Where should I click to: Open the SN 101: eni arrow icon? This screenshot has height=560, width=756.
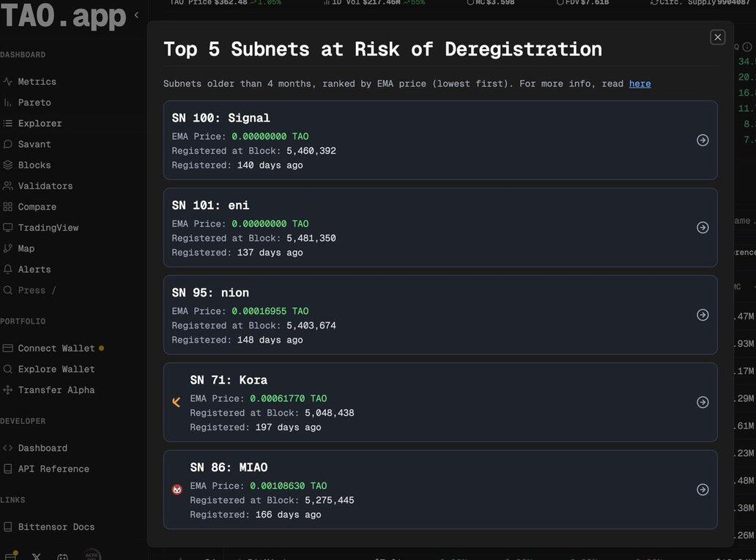(x=703, y=228)
